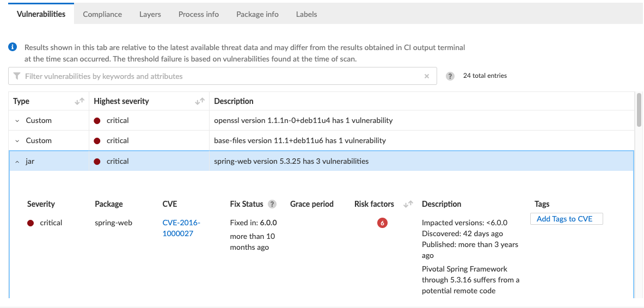The height and width of the screenshot is (308, 644).
Task: Click the red risk factors badge showing 6
Action: pos(382,223)
